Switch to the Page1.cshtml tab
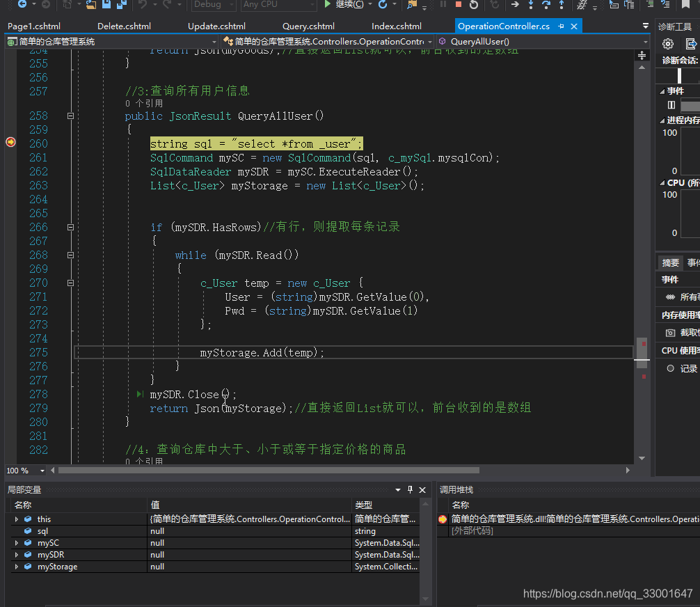The height and width of the screenshot is (607, 700). click(34, 26)
